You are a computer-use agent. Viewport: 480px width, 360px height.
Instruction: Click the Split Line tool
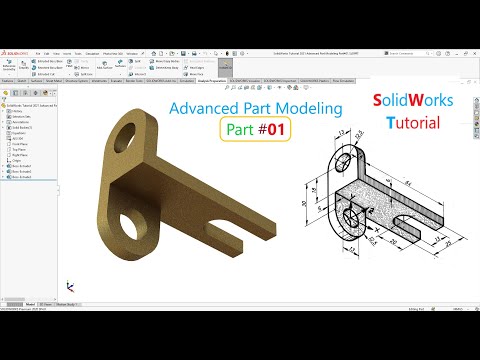84,74
